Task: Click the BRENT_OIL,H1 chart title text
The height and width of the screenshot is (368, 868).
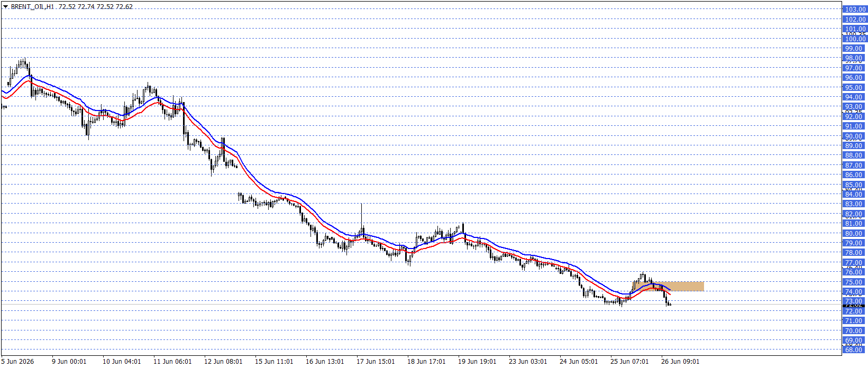Action: point(32,7)
